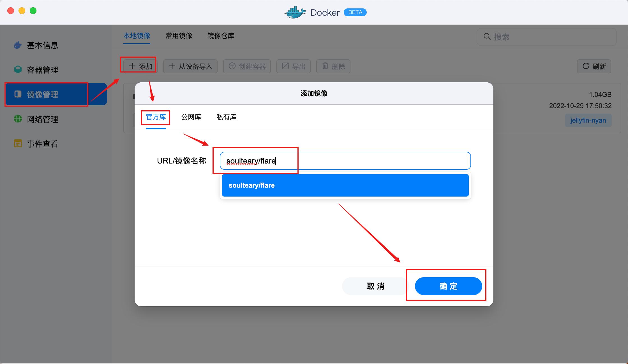The width and height of the screenshot is (628, 364).
Task: Click the 导出 export icon
Action: point(285,66)
